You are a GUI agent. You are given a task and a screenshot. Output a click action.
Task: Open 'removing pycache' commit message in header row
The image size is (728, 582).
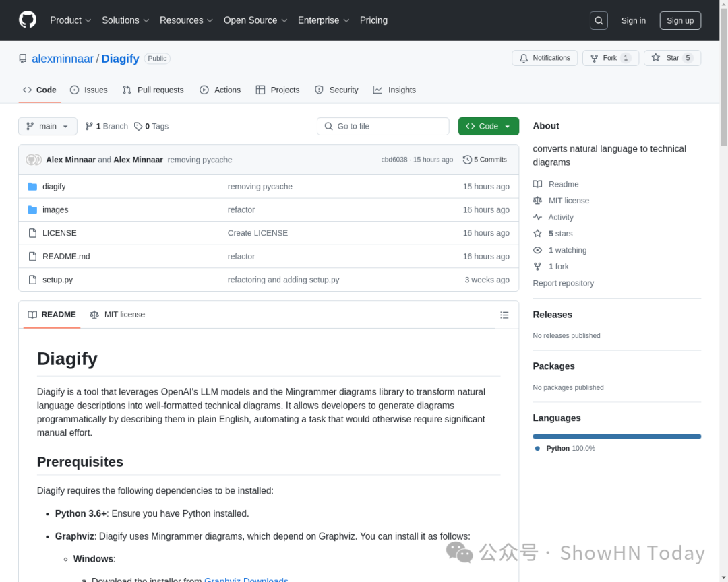click(x=200, y=160)
